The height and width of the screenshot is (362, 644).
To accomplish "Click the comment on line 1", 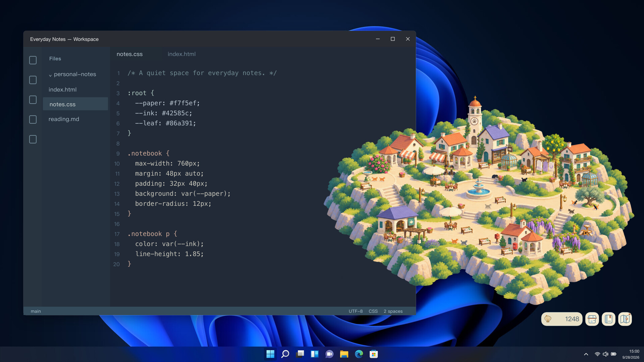I will click(x=202, y=73).
